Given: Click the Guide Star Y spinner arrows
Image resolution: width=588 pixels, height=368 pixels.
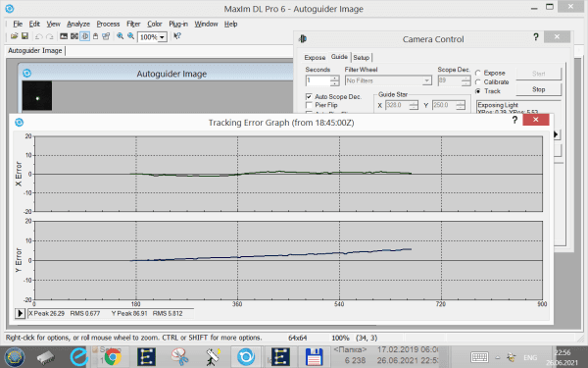Looking at the screenshot, I should point(461,105).
